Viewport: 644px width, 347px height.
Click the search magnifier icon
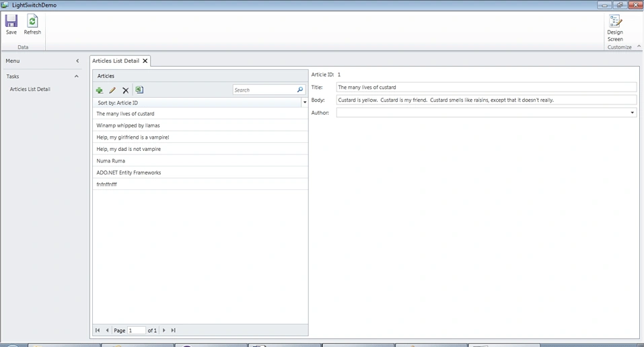click(x=300, y=90)
